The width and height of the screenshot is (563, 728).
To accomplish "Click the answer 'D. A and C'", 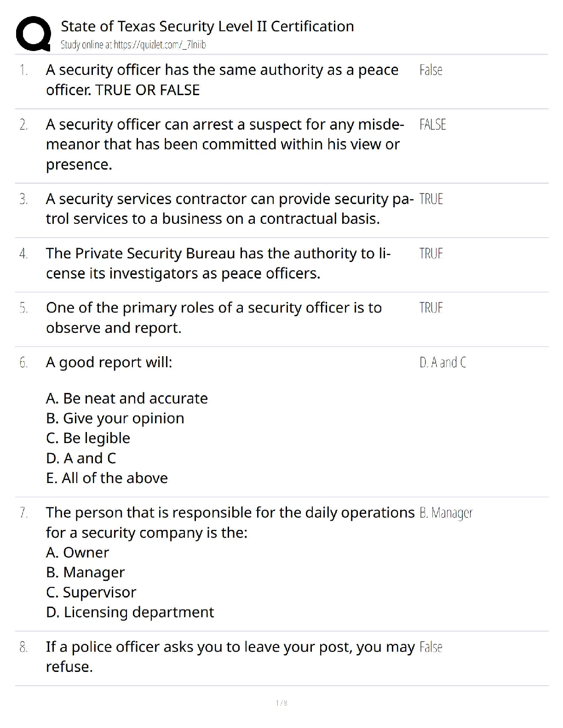I will 442,363.
